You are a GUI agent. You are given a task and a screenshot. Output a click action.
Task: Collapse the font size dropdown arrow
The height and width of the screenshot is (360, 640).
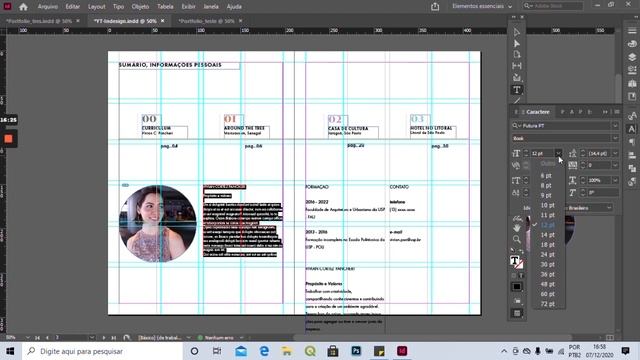(x=558, y=153)
